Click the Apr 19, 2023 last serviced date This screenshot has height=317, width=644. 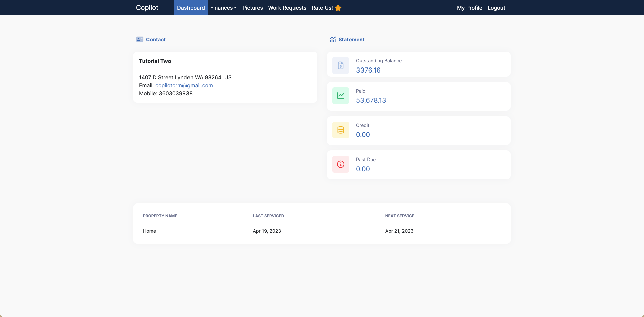[267, 231]
